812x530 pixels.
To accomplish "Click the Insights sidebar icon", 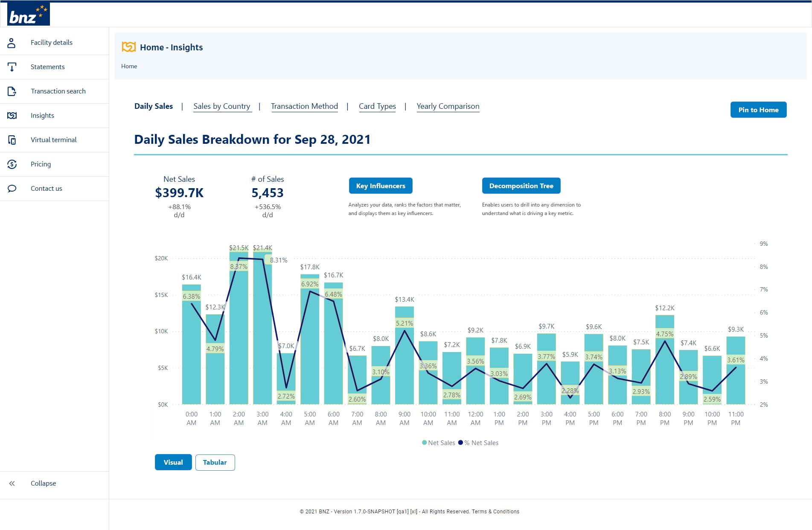I will tap(12, 115).
